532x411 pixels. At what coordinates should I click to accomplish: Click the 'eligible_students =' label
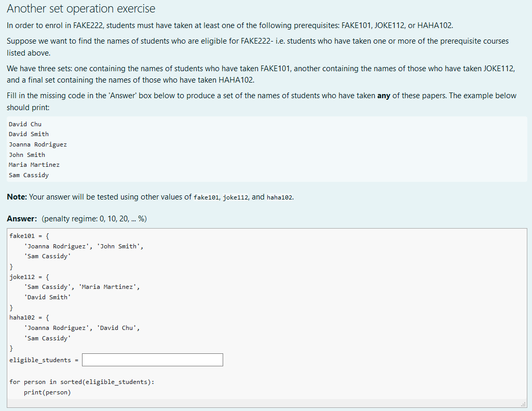coord(44,360)
